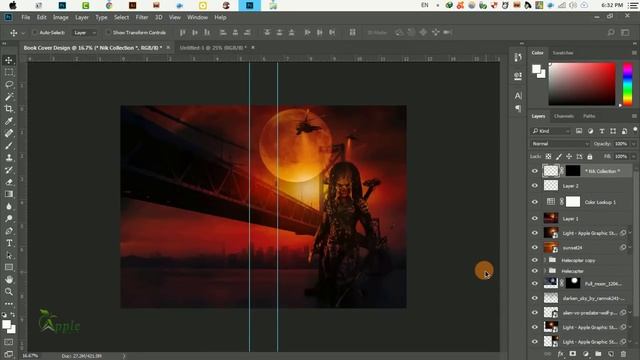
Task: Open the Auto-Select Layer dropdown
Action: tap(85, 32)
